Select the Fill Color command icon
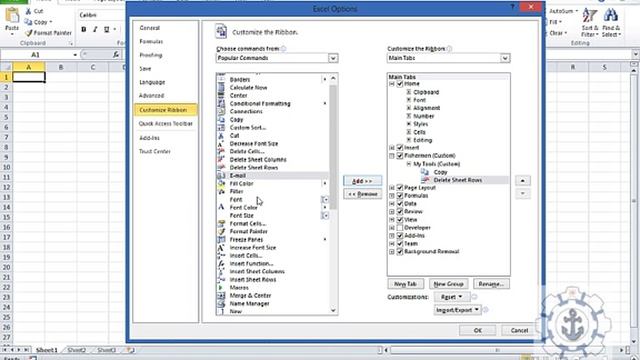The height and width of the screenshot is (360, 640). [x=221, y=183]
